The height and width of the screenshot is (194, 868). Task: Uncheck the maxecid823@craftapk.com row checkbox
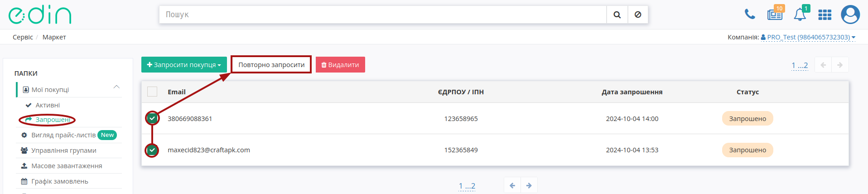pyautogui.click(x=152, y=150)
